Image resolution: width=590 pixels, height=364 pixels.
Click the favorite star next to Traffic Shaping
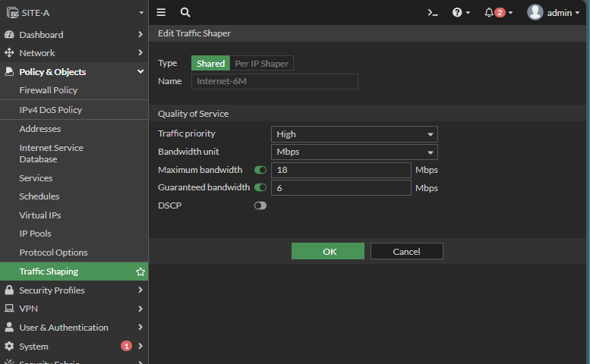(140, 271)
